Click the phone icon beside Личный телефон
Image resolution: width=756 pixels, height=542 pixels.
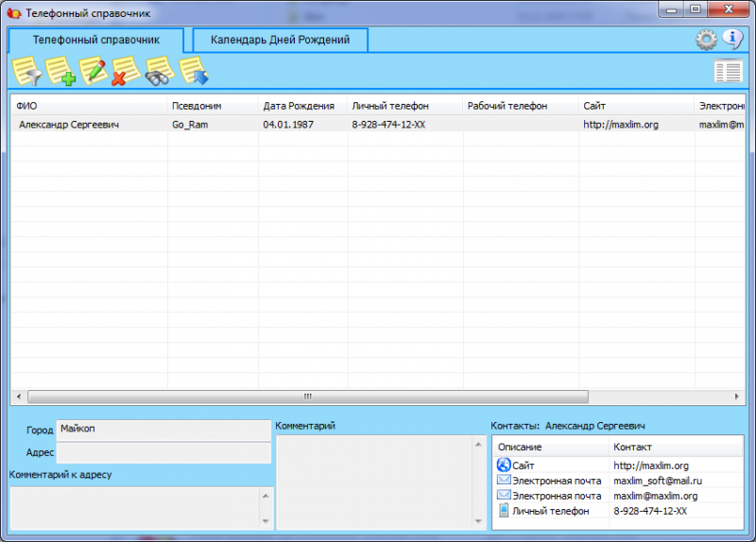click(x=504, y=510)
